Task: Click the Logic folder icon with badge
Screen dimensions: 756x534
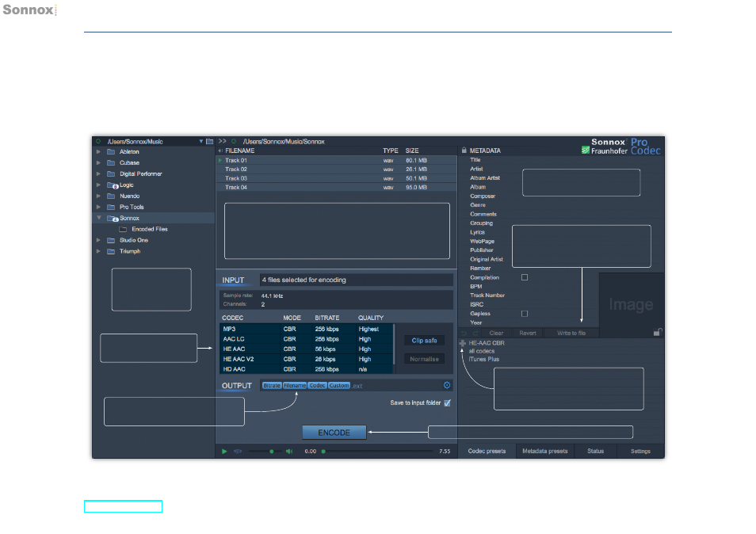Action: click(113, 185)
